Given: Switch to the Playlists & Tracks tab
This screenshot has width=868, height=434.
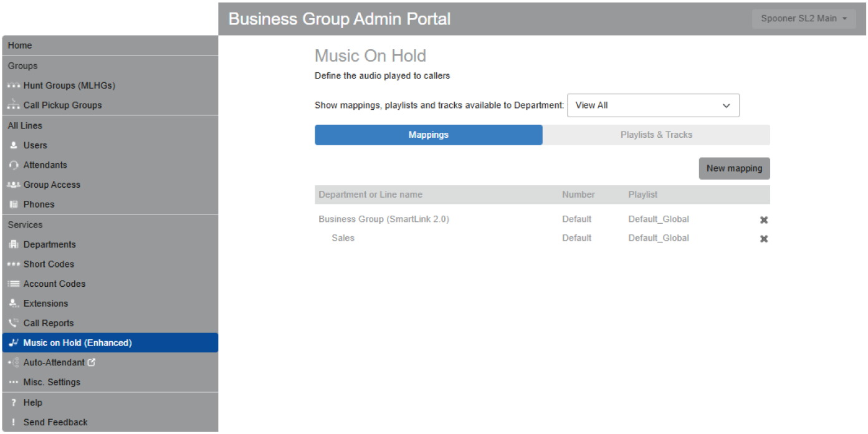Looking at the screenshot, I should coord(656,135).
